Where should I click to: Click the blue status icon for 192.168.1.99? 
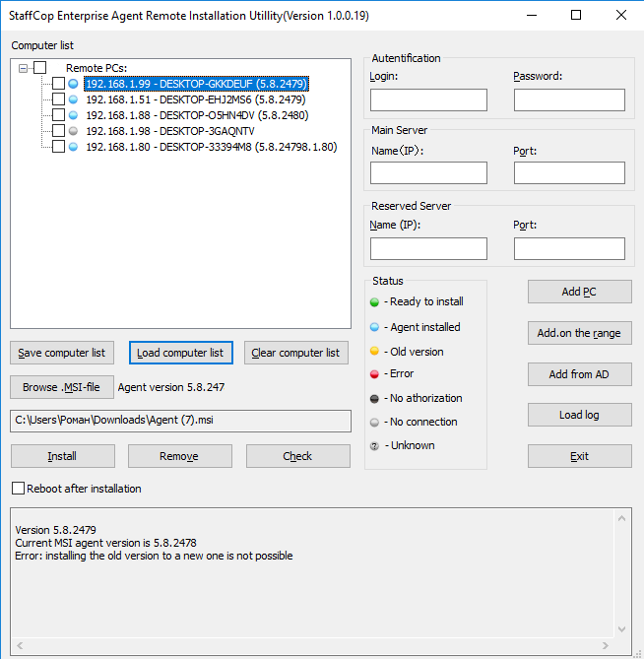point(74,84)
